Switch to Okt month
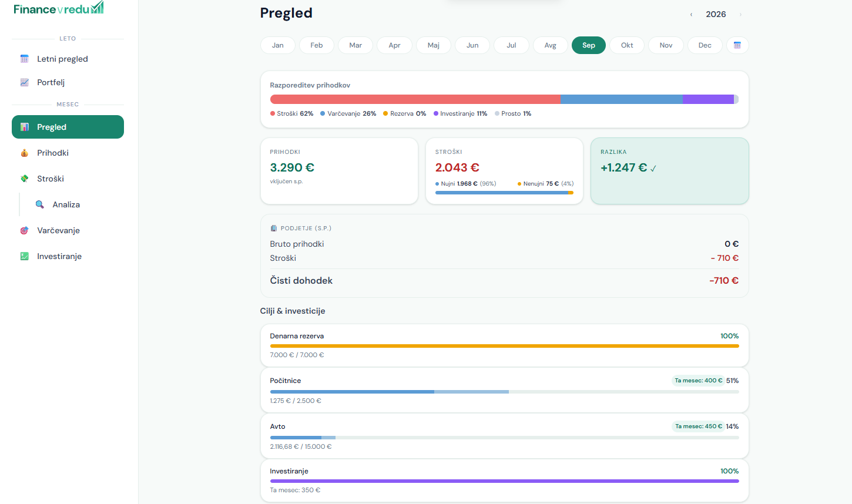This screenshot has width=852, height=504. [627, 45]
